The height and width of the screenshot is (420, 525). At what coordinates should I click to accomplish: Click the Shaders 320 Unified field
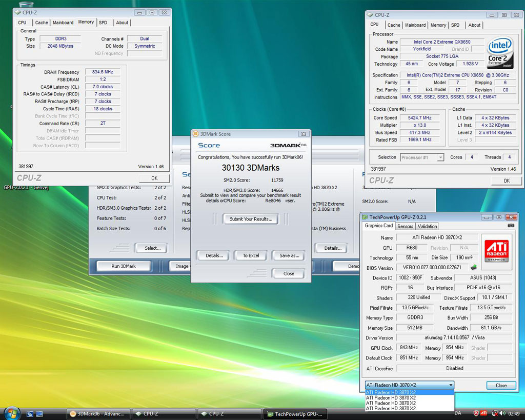418,297
